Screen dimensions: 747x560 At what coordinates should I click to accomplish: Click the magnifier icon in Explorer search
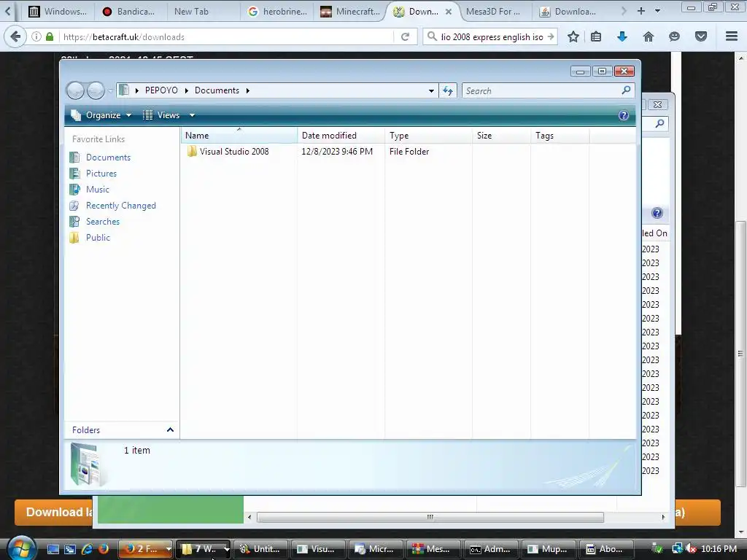click(x=627, y=90)
